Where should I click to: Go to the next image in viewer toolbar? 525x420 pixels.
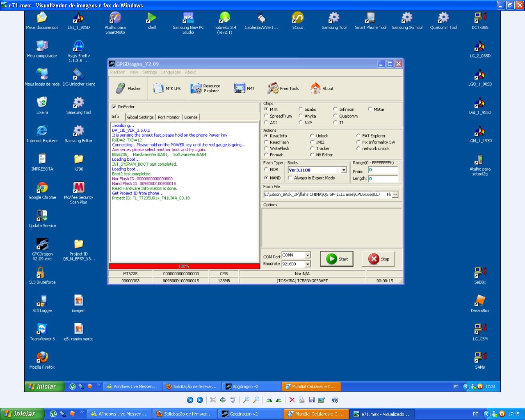(200, 400)
